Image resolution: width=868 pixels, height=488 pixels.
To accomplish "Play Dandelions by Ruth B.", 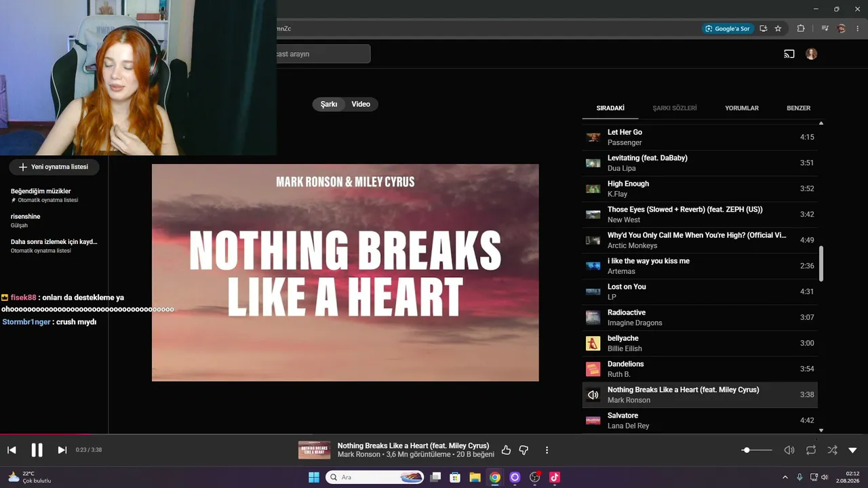I will [x=700, y=369].
